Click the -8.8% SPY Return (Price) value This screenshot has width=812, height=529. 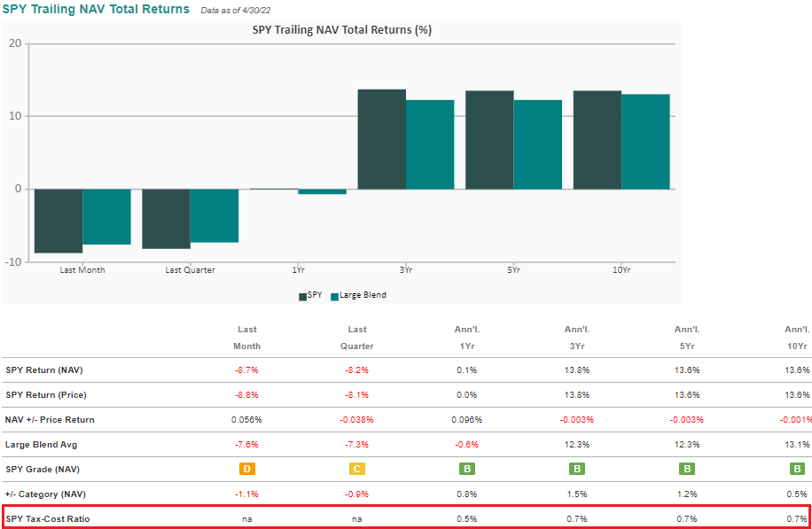(247, 395)
